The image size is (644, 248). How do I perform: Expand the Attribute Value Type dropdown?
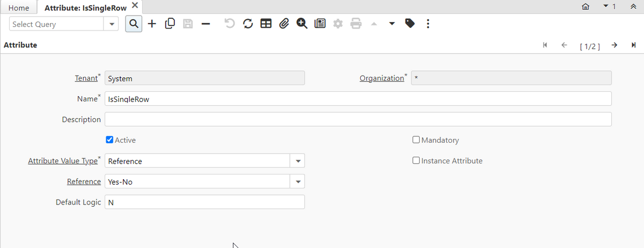pyautogui.click(x=297, y=161)
